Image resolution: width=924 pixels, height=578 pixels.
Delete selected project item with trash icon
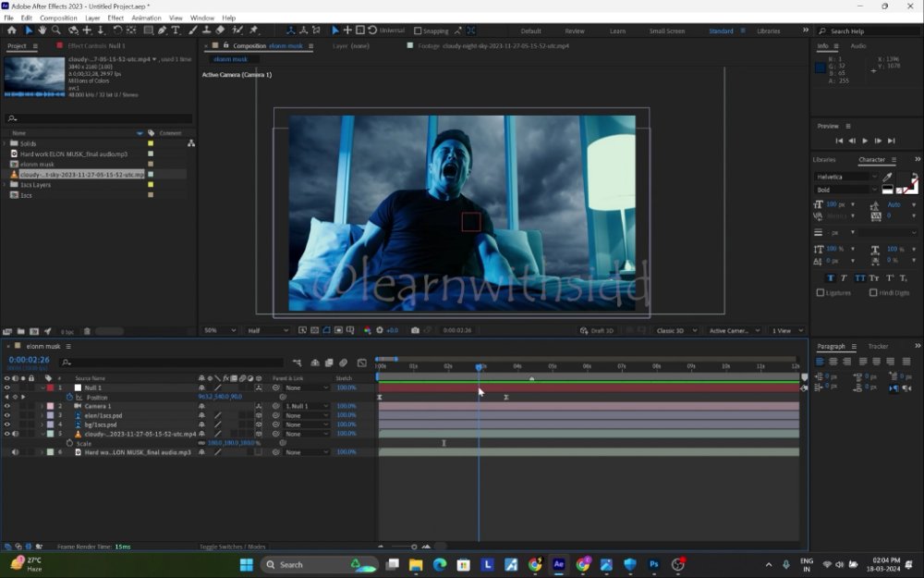87,331
